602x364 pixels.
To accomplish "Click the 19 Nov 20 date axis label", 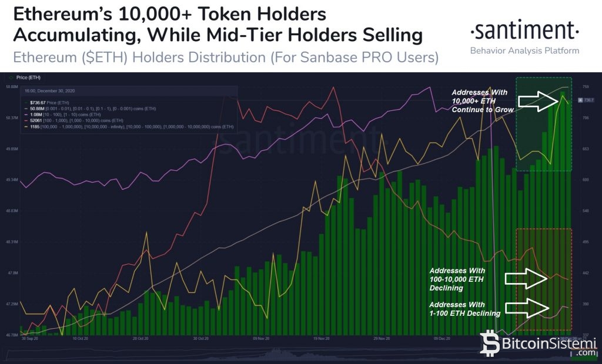I will pos(321,339).
